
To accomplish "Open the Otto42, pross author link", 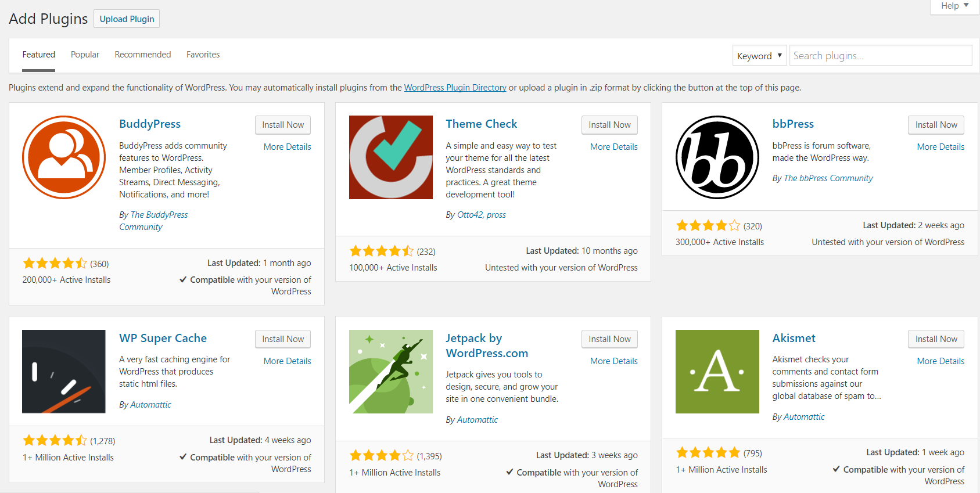I will pyautogui.click(x=481, y=215).
